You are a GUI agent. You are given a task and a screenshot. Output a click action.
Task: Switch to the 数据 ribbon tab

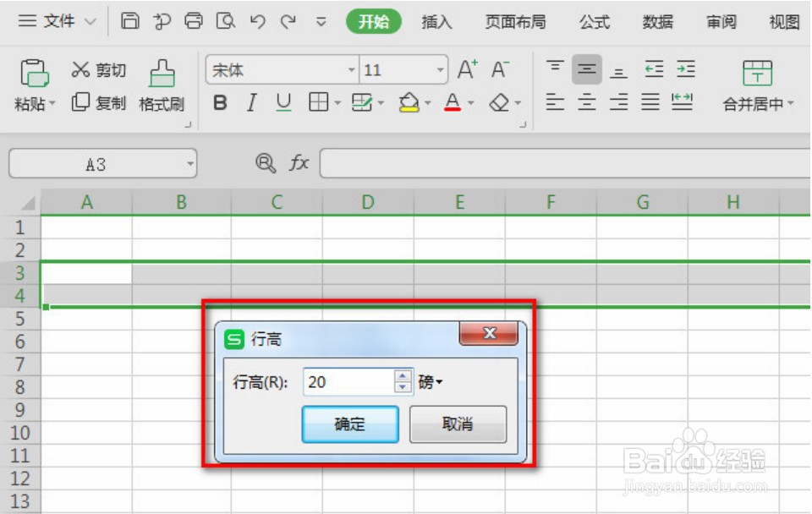coord(656,23)
